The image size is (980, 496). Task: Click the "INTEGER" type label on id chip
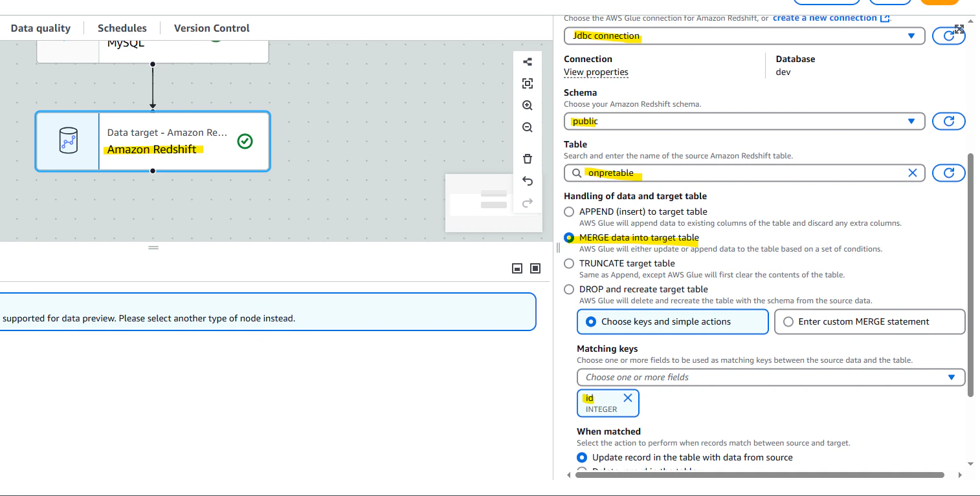click(x=601, y=409)
